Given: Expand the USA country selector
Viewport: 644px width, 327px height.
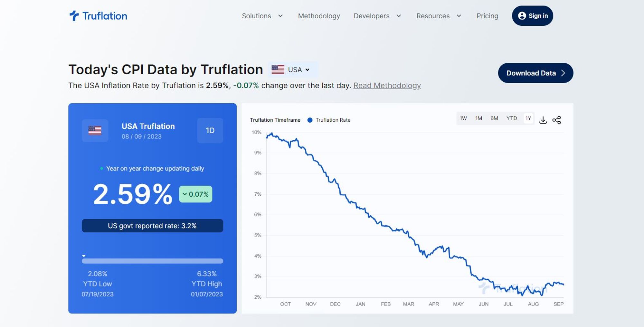Looking at the screenshot, I should [298, 70].
